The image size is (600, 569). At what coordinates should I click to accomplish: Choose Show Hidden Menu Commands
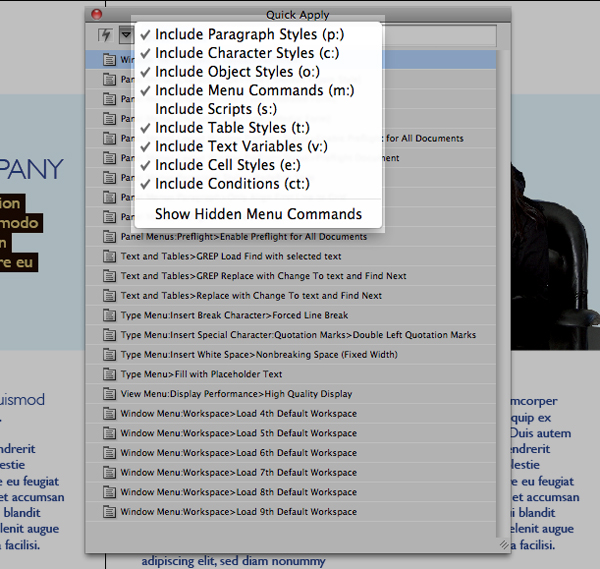tap(258, 214)
